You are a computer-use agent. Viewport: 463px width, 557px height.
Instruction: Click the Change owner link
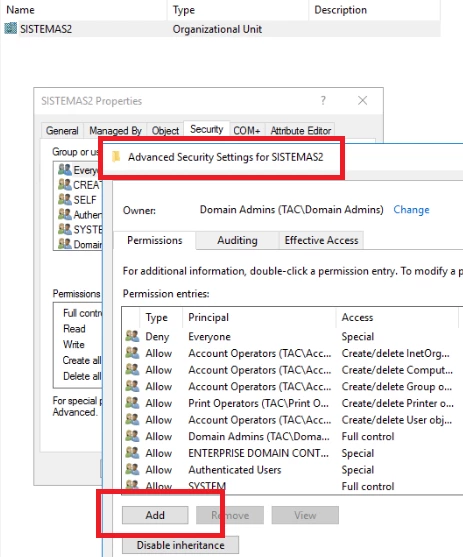point(411,210)
